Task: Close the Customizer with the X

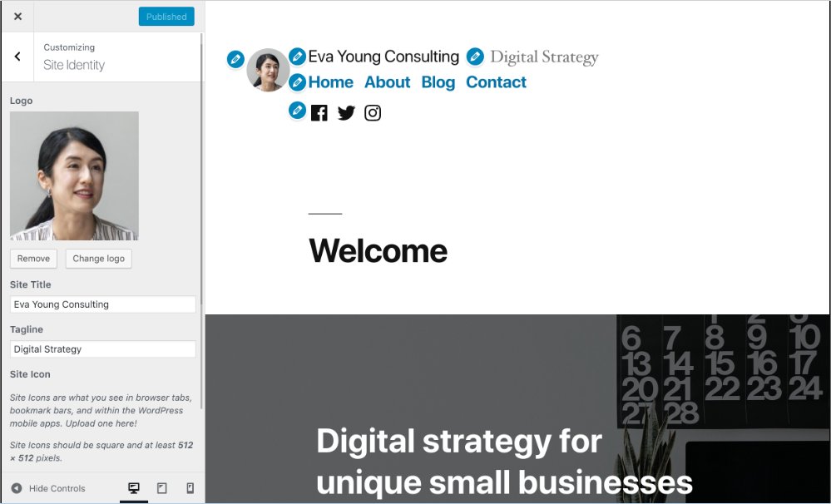Action: pyautogui.click(x=17, y=16)
